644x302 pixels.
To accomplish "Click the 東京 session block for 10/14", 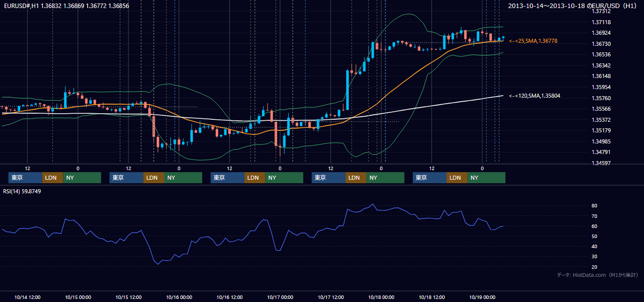I will (25, 178).
